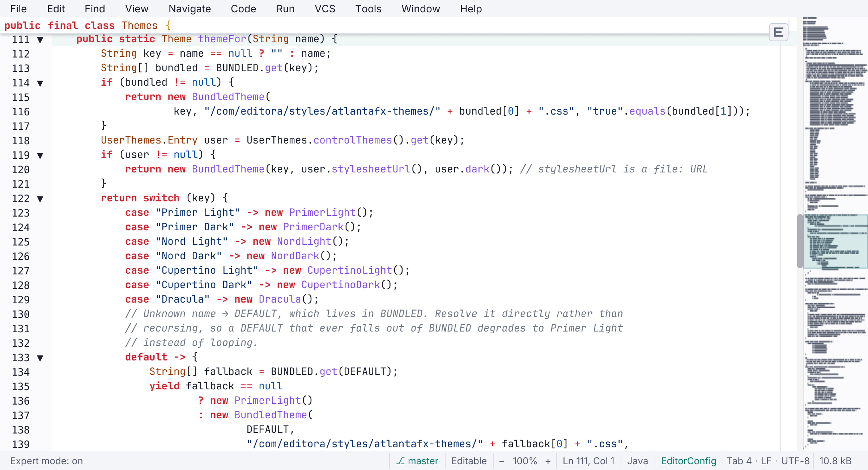Open the Edit menu
The width and height of the screenshot is (868, 470).
point(56,9)
